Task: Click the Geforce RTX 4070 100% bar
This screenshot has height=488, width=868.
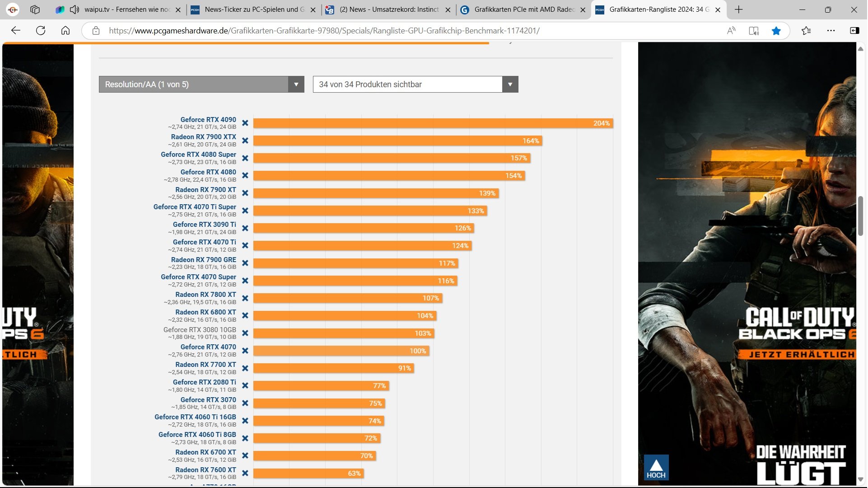Action: tap(341, 351)
